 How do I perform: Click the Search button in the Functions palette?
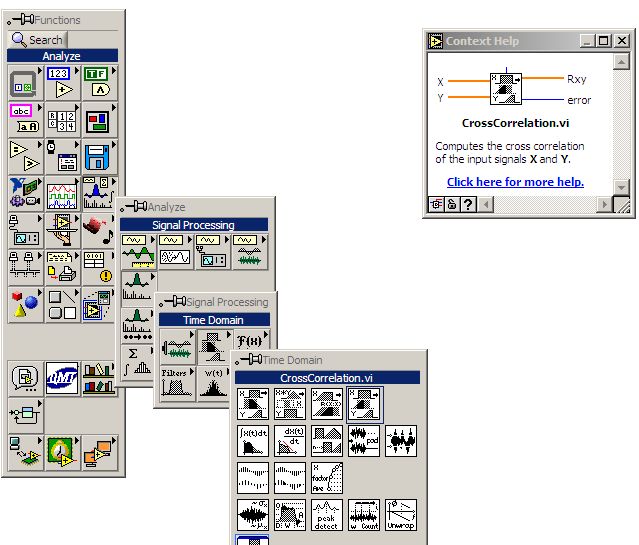coord(37,40)
